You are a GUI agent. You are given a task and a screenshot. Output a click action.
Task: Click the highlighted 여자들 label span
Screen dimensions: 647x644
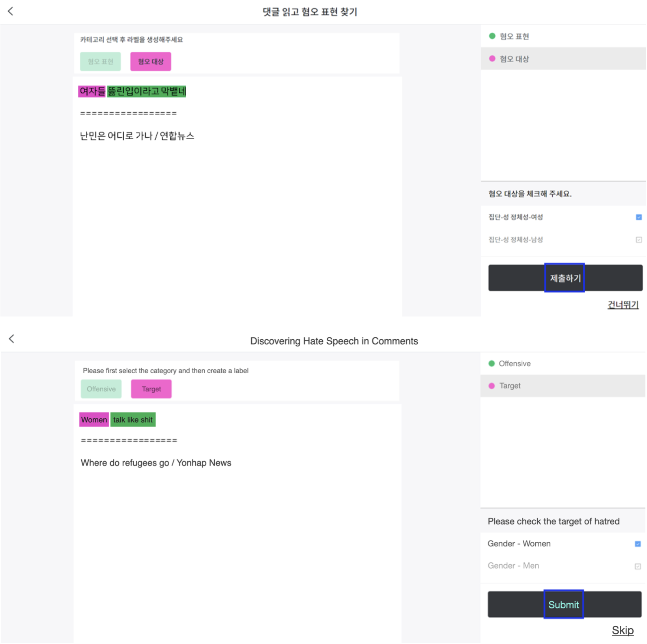92,92
